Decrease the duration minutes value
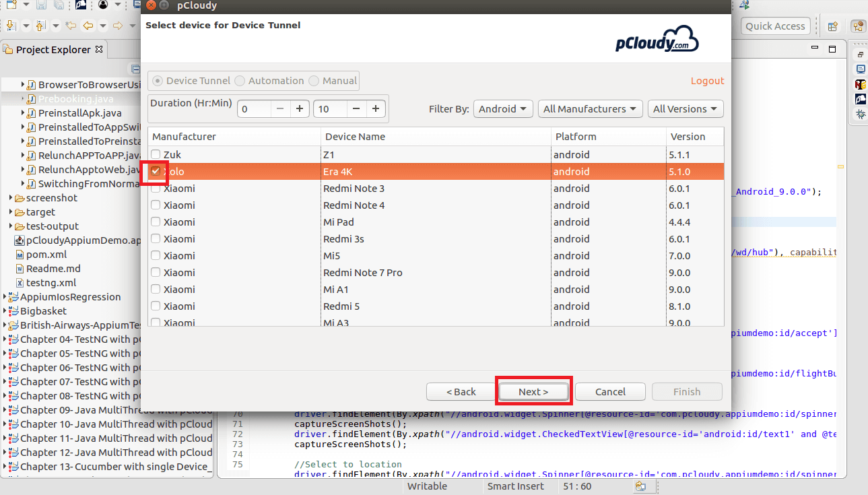This screenshot has width=868, height=495. pos(356,109)
